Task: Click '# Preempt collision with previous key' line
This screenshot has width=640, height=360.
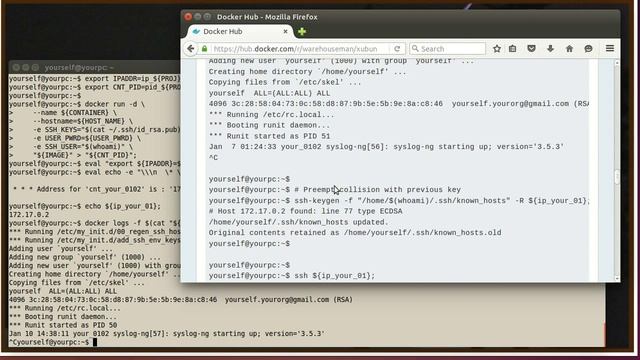Action: click(x=334, y=190)
